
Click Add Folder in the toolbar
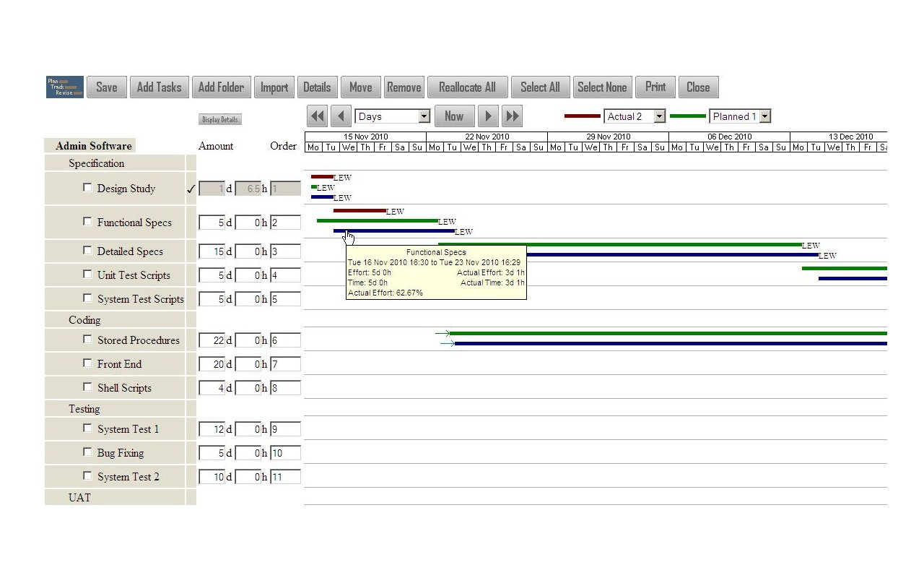point(222,87)
